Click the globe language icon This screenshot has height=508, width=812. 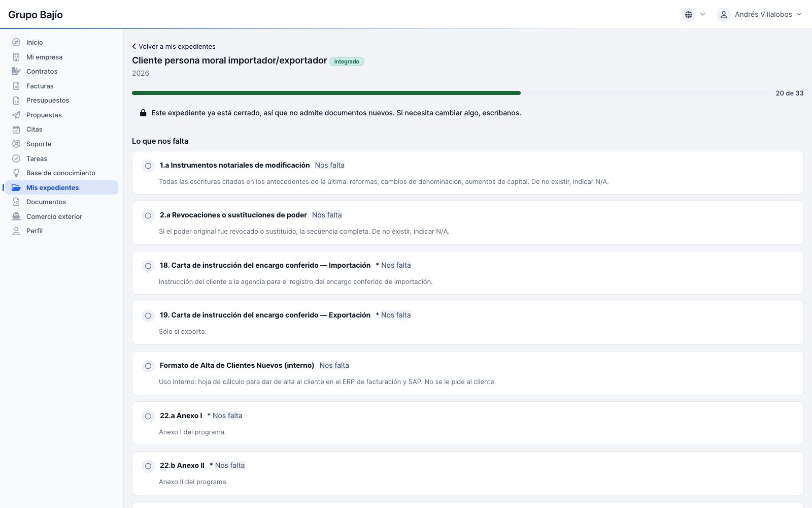coord(689,15)
